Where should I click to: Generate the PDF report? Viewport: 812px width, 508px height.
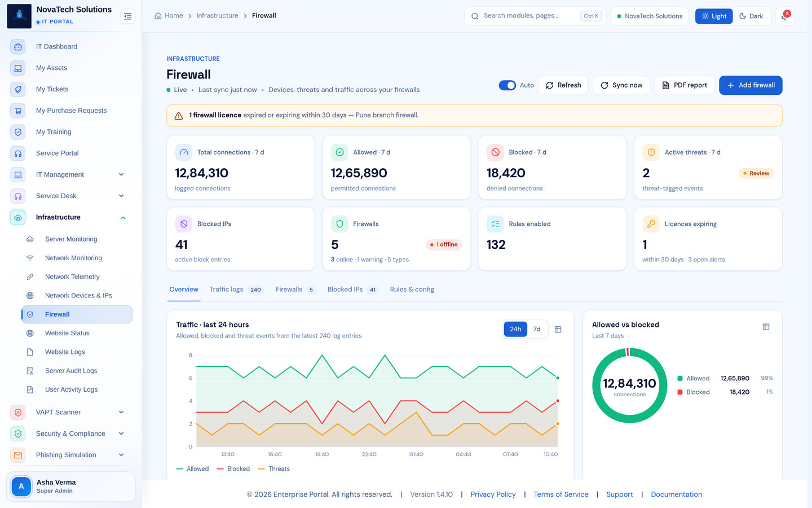tap(685, 85)
